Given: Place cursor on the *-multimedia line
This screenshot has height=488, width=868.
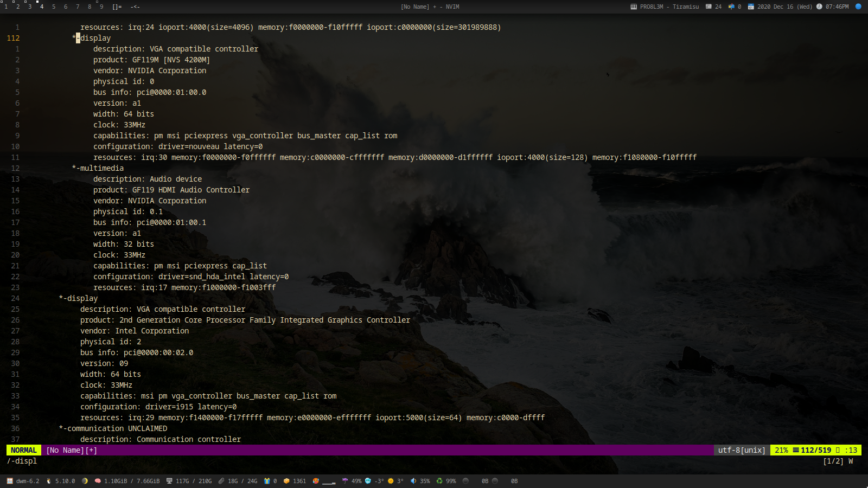Looking at the screenshot, I should pyautogui.click(x=98, y=168).
